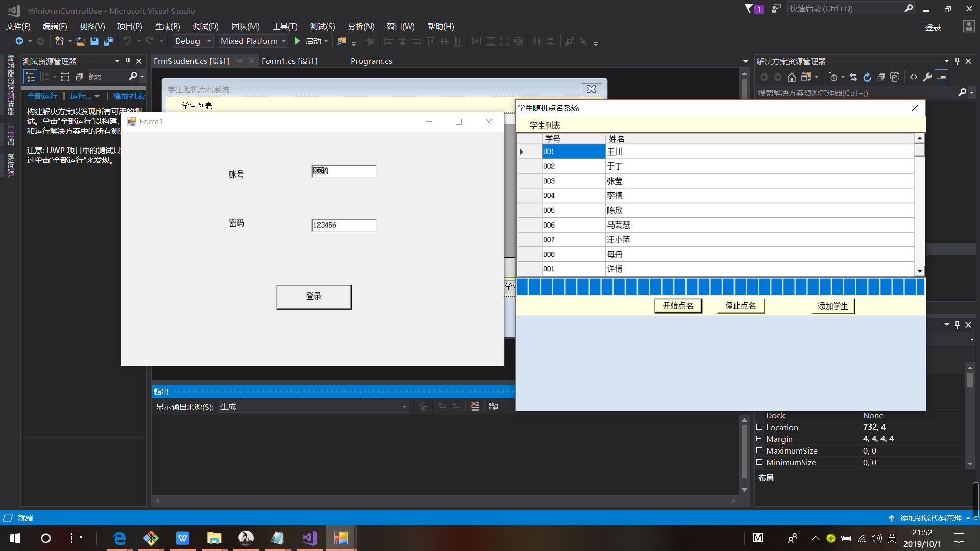This screenshot has width=980, height=551.
Task: Switch to the Program.cs tab
Action: tap(371, 61)
